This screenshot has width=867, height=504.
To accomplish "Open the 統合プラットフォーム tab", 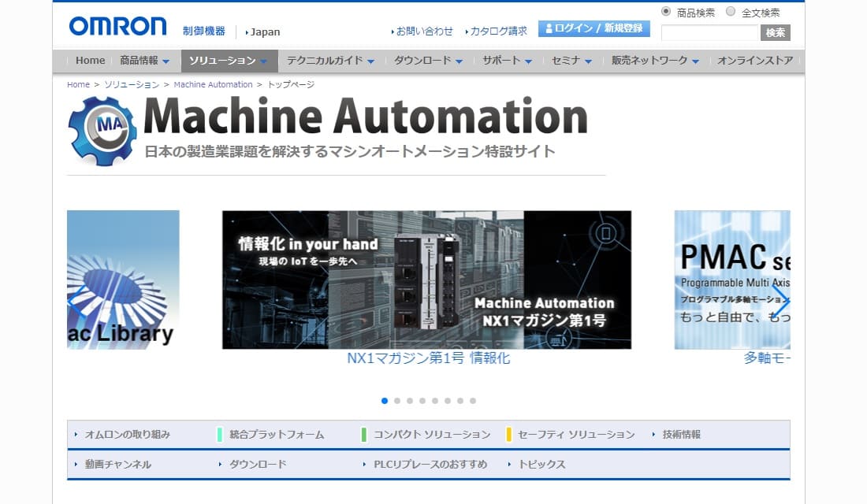I will [277, 435].
